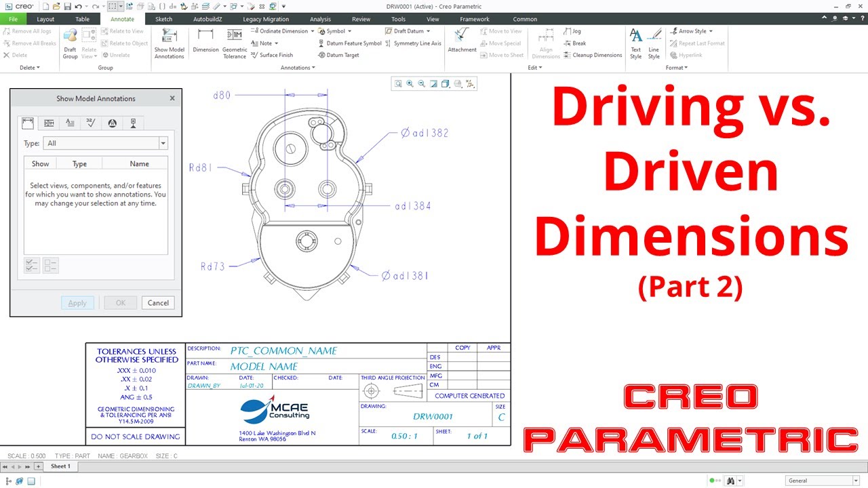The image size is (868, 488).
Task: Add a new sheet with plus button
Action: 38,466
